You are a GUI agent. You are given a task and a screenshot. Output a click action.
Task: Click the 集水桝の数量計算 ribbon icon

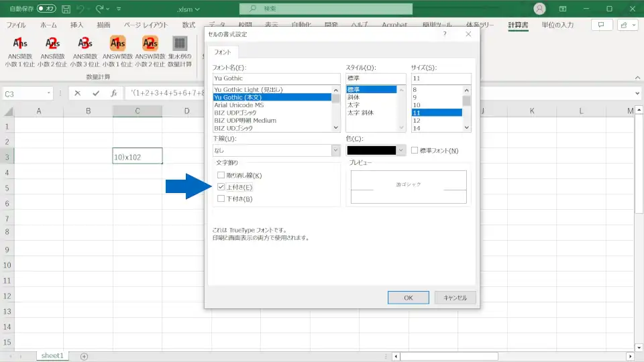tap(179, 44)
